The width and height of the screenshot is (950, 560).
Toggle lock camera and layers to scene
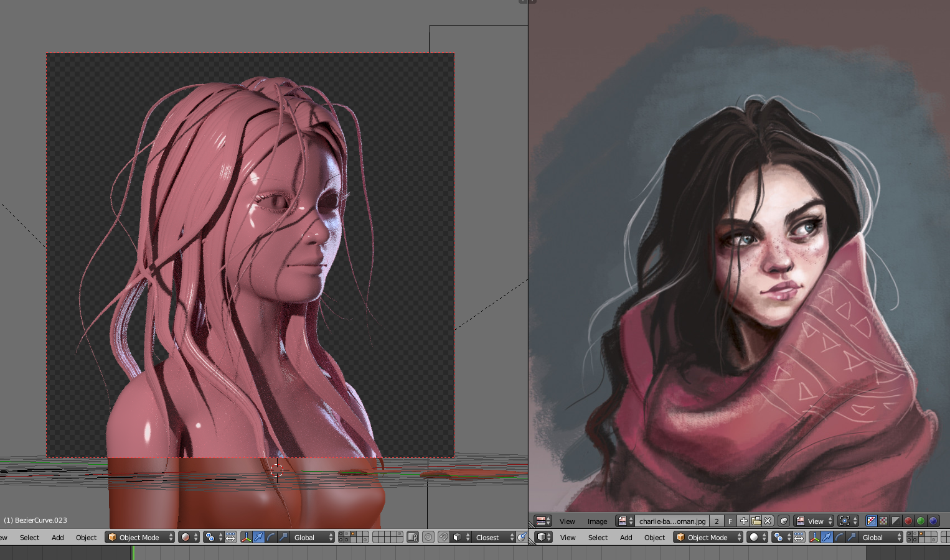click(x=412, y=537)
